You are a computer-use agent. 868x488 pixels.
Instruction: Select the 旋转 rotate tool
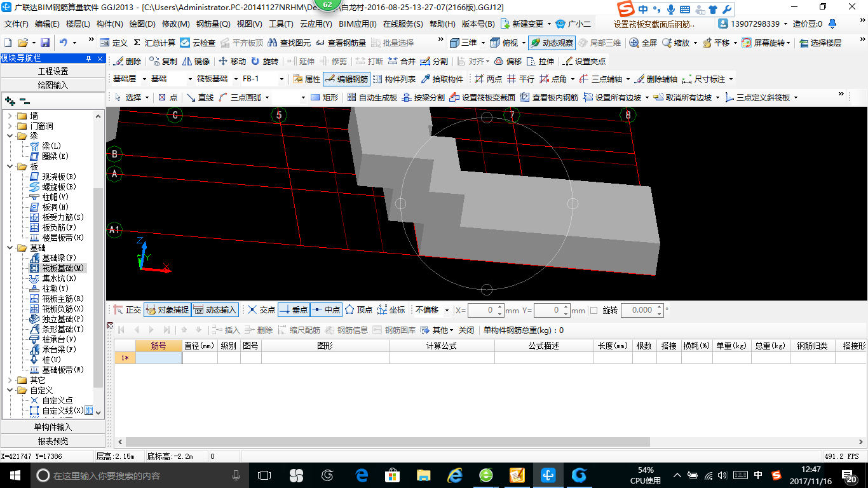(264, 62)
